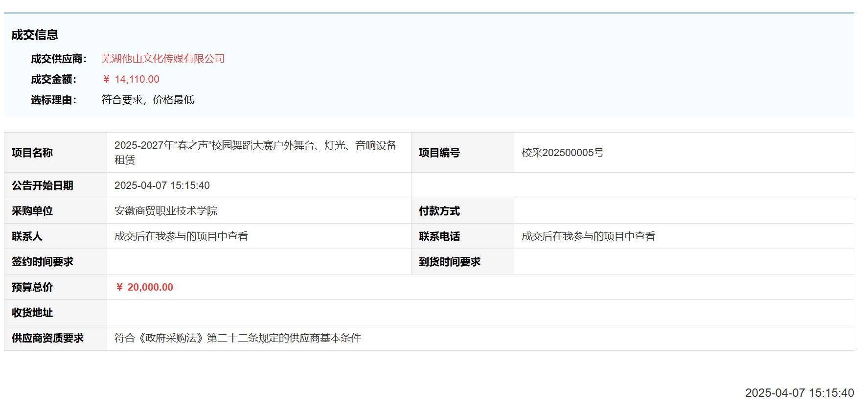Click the timestamp at the page bottom right
The height and width of the screenshot is (411, 868).
tap(799, 393)
